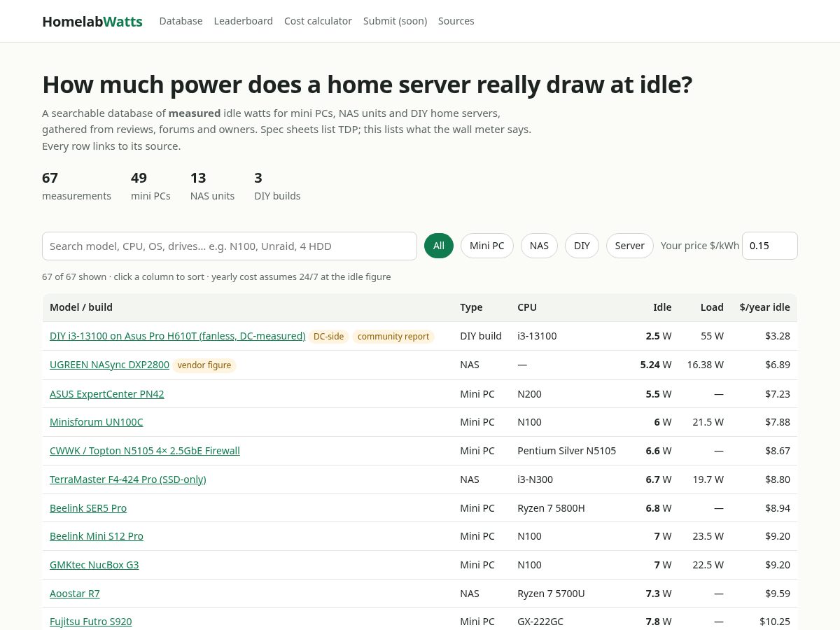The height and width of the screenshot is (630, 840).
Task: Focus the model search field
Action: (230, 246)
